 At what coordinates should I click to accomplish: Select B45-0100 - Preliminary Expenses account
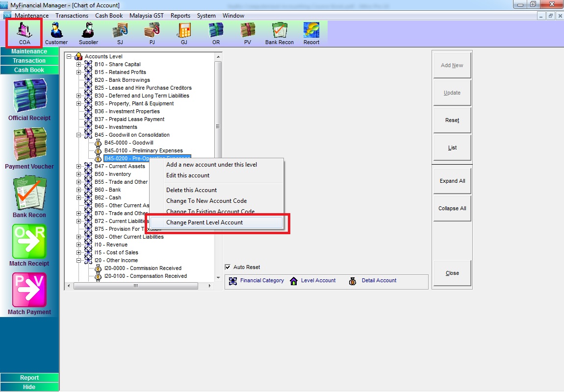pos(143,150)
